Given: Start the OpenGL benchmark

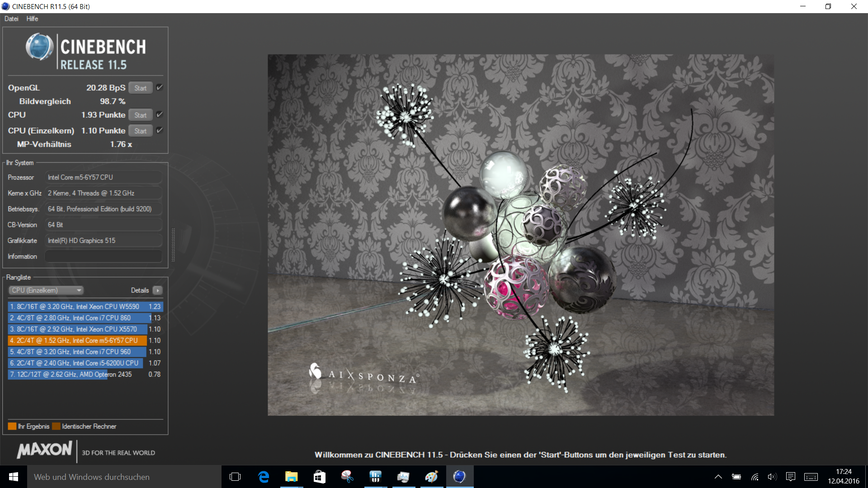Looking at the screenshot, I should [140, 88].
